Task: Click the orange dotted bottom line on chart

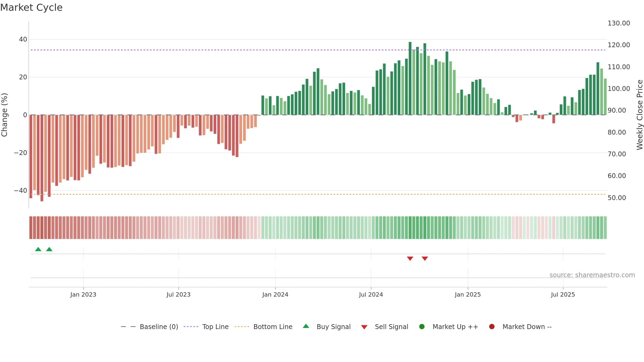Action: click(x=318, y=194)
